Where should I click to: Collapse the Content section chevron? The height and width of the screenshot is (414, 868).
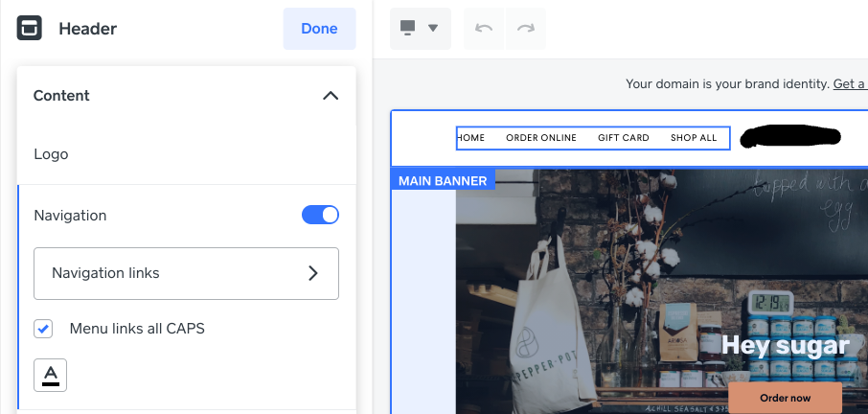(x=331, y=96)
